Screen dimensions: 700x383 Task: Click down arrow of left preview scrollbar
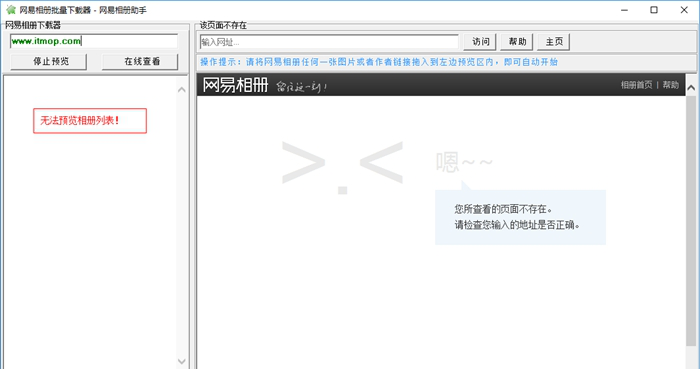[x=182, y=361]
